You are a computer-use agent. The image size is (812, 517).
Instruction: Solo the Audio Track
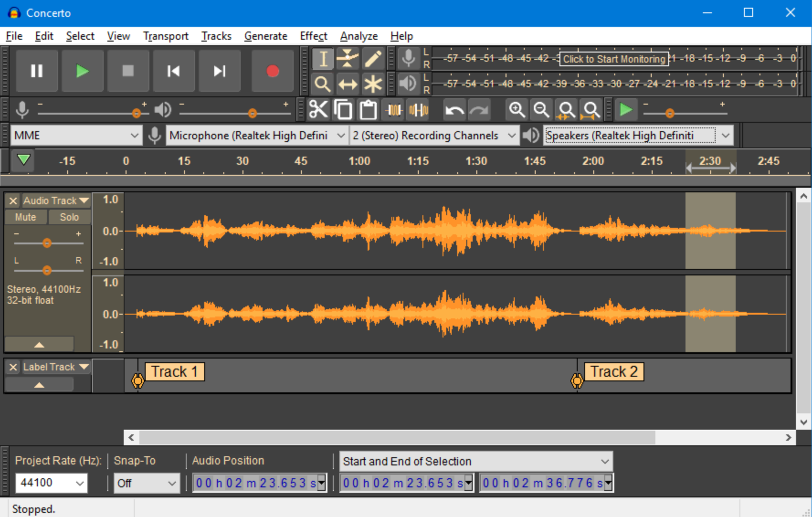click(x=69, y=217)
